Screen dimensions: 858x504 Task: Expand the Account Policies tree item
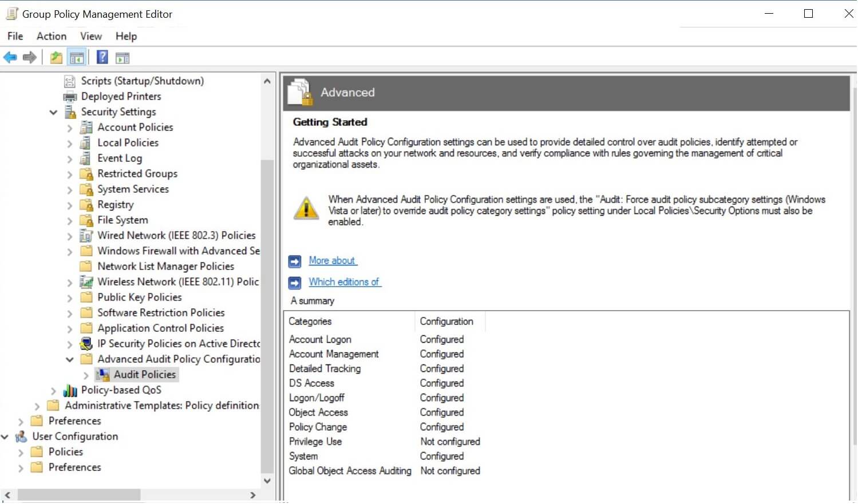pyautogui.click(x=70, y=127)
